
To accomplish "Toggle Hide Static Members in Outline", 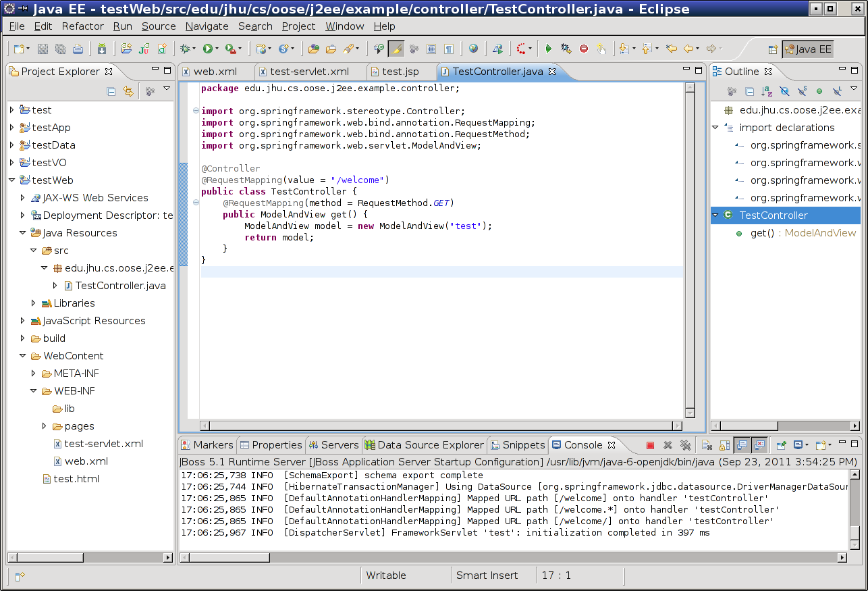I will click(802, 91).
